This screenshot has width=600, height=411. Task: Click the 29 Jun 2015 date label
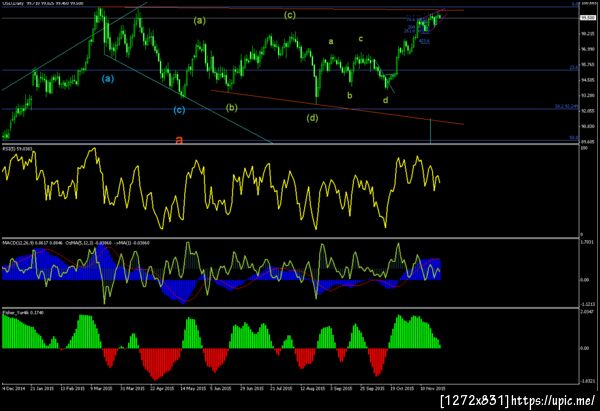click(x=252, y=388)
